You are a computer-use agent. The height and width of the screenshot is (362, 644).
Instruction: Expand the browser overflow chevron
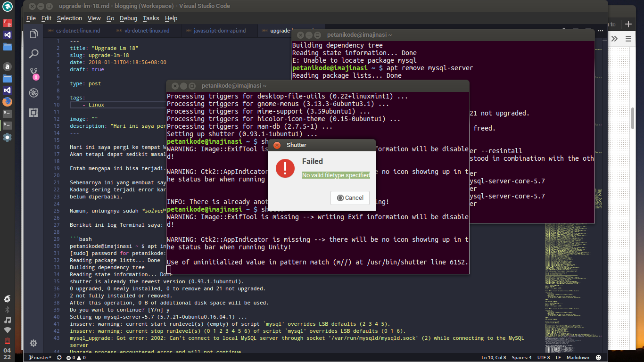tap(615, 39)
